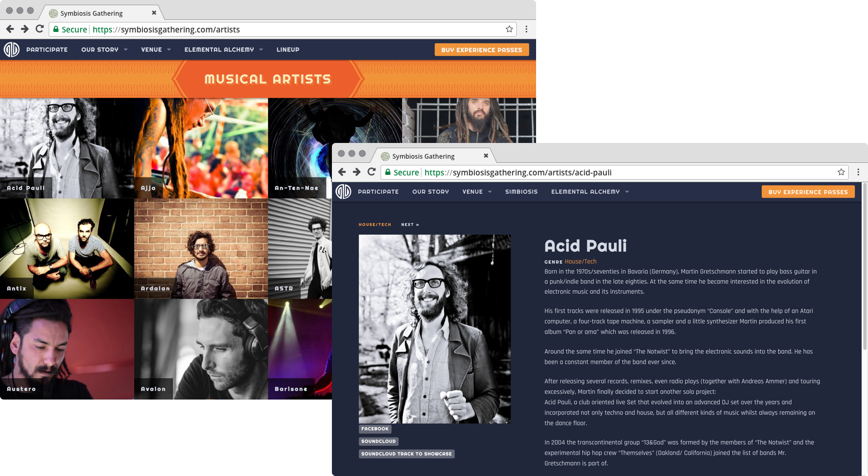Open Chrome menu in the Acid Pauli window
Screen dimensions: 868x476
pos(858,172)
